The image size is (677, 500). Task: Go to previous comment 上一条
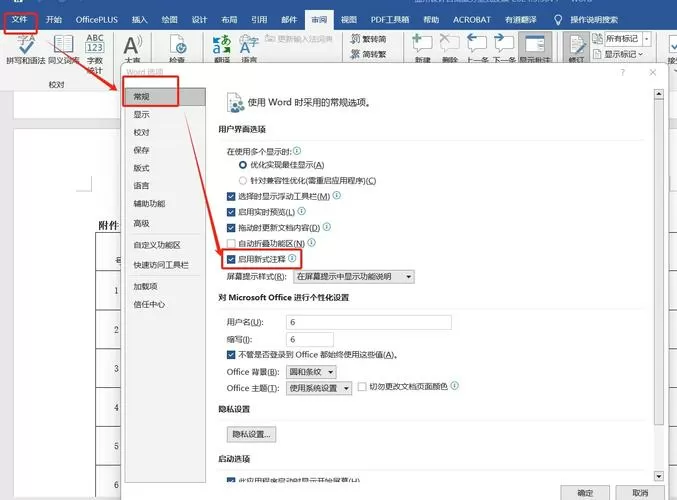[x=477, y=48]
